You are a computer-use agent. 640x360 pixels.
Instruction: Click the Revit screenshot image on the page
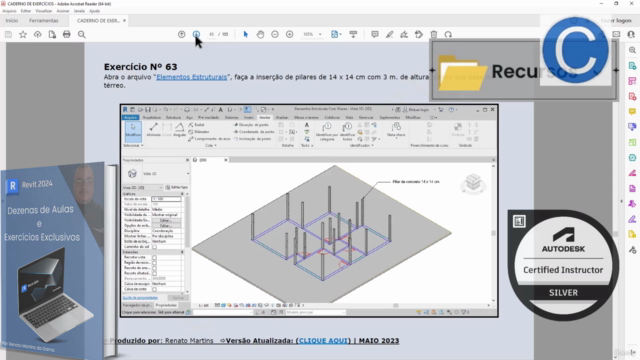[x=309, y=210]
